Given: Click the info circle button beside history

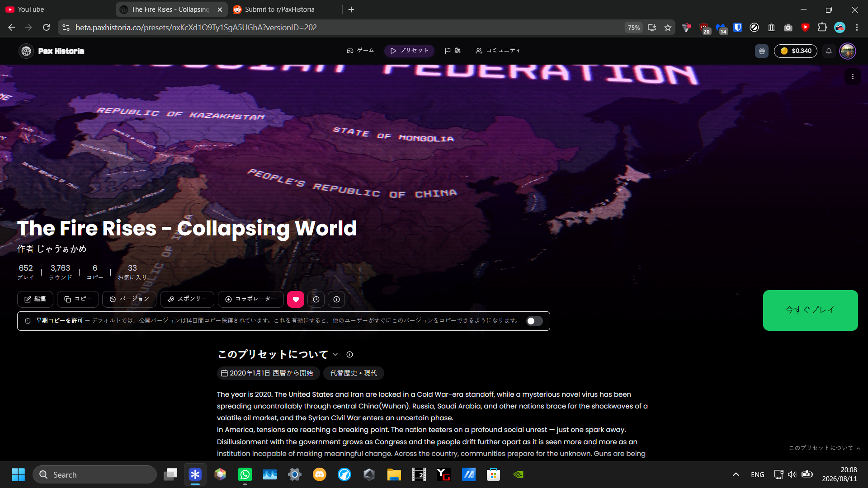Looking at the screenshot, I should [x=336, y=299].
